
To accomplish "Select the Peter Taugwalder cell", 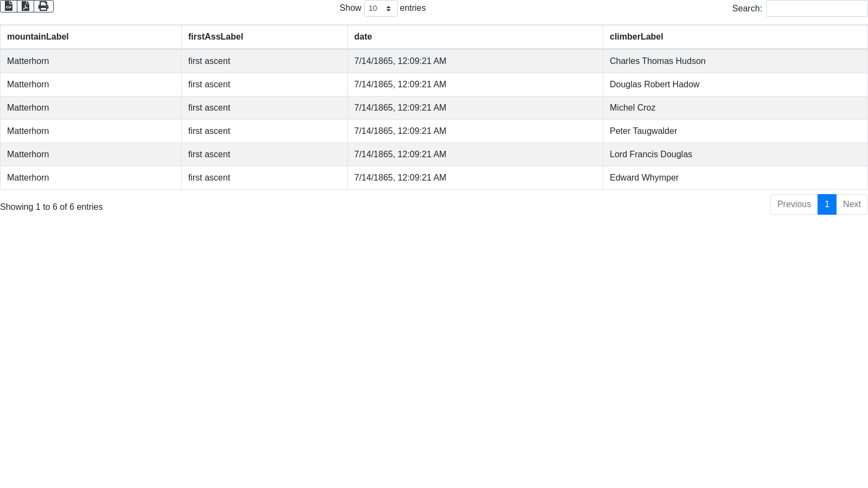I will (x=643, y=131).
